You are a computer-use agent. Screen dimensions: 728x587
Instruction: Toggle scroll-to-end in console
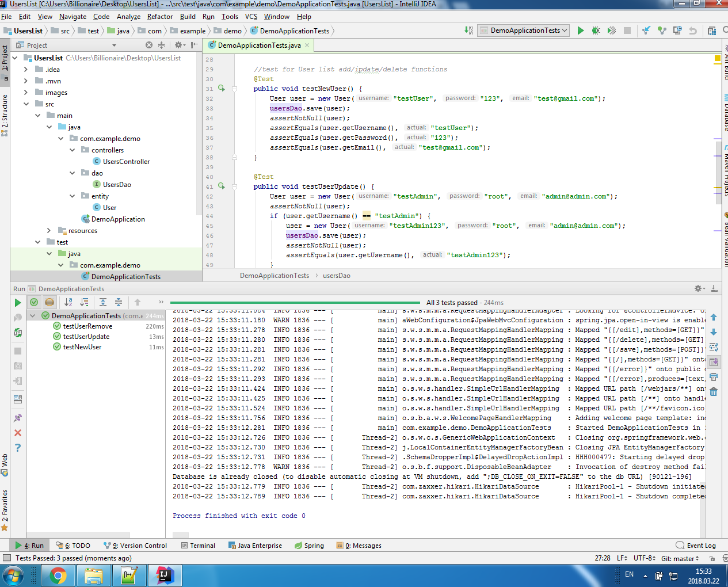click(x=714, y=362)
